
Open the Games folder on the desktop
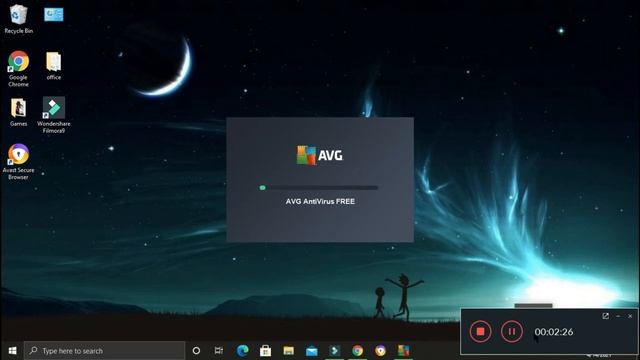pyautogui.click(x=18, y=112)
